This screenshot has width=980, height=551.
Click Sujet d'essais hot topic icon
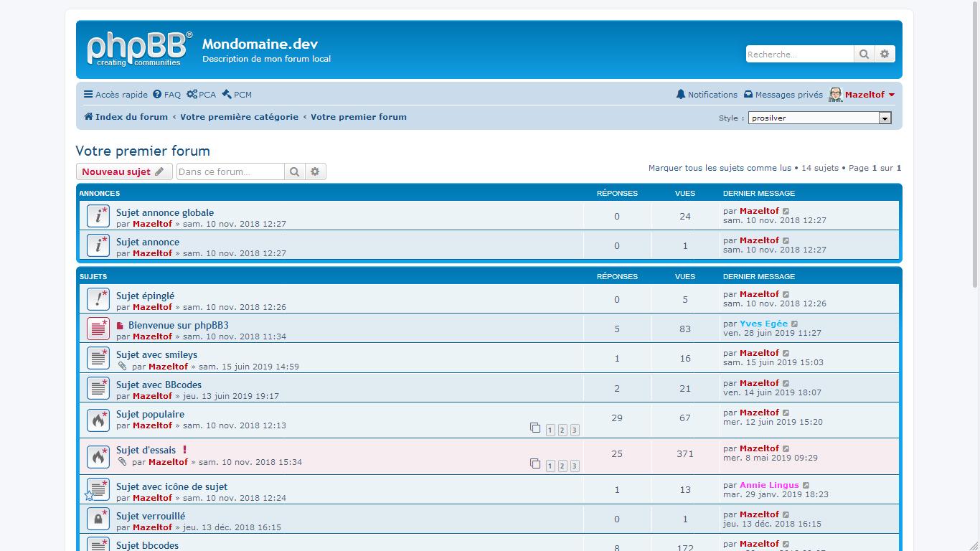(98, 456)
